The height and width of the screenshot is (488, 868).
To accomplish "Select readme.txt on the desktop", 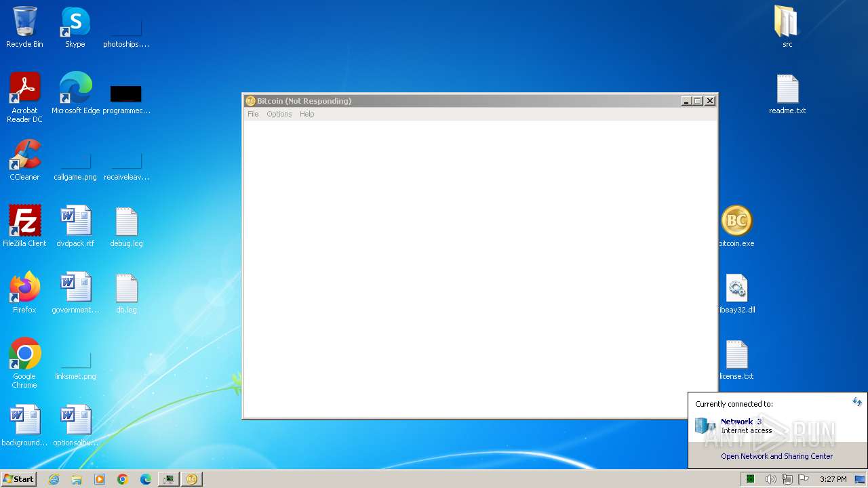I will 787,94.
